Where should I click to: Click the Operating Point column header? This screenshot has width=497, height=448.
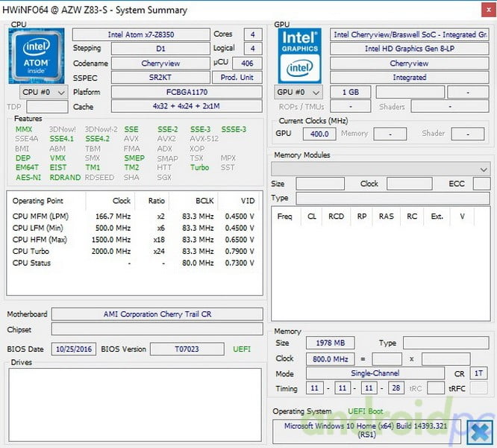38,201
